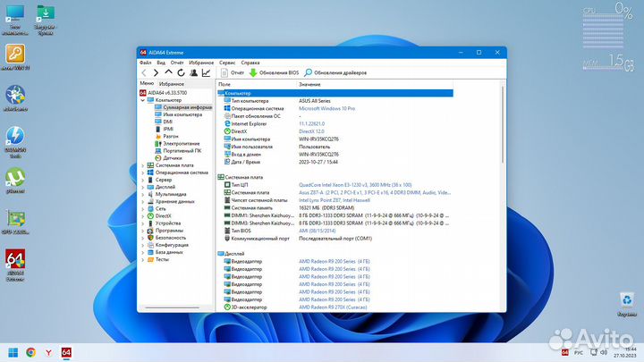Viewport: 644px width, 362px height.
Task: Open the Справка menu
Action: (250, 63)
